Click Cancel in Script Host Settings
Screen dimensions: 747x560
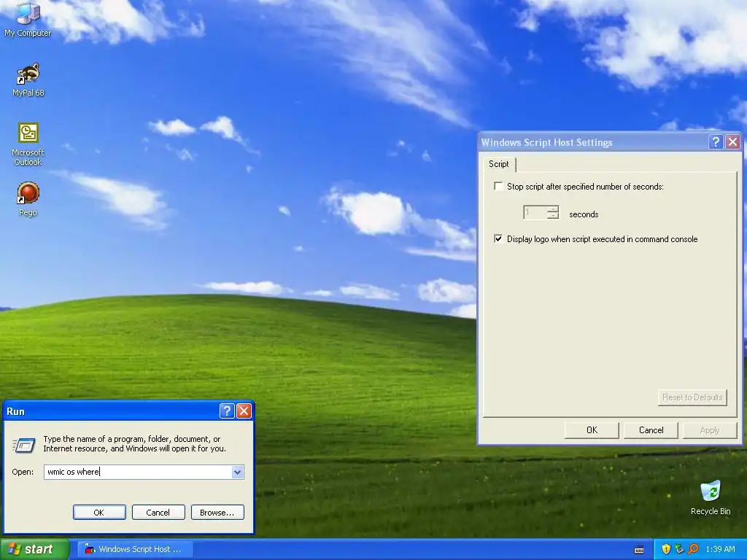[x=651, y=430]
